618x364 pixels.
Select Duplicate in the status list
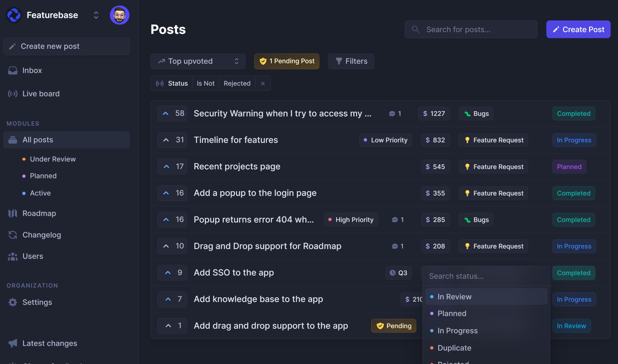pyautogui.click(x=486, y=348)
